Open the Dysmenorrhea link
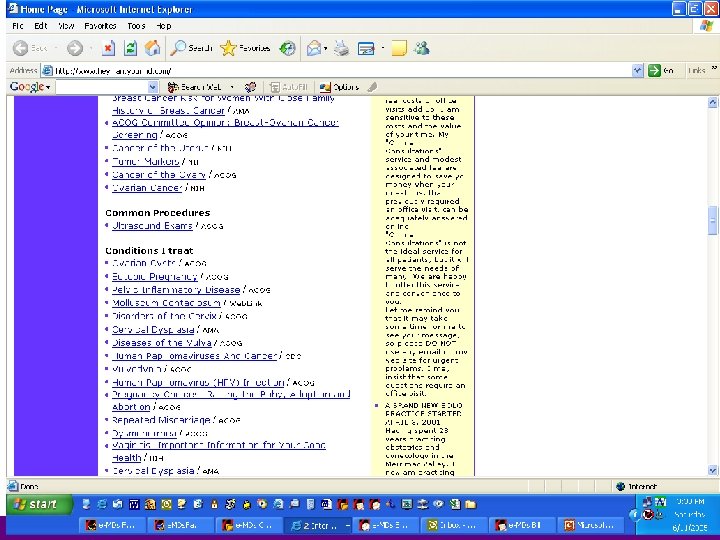 (144, 433)
